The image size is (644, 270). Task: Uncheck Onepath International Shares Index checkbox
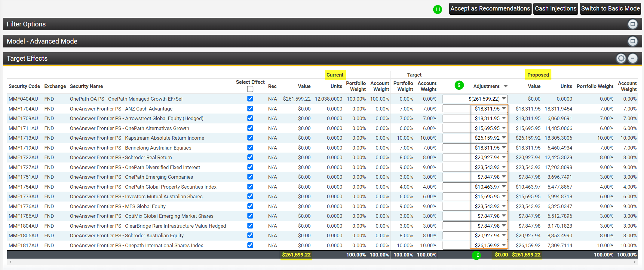point(250,245)
